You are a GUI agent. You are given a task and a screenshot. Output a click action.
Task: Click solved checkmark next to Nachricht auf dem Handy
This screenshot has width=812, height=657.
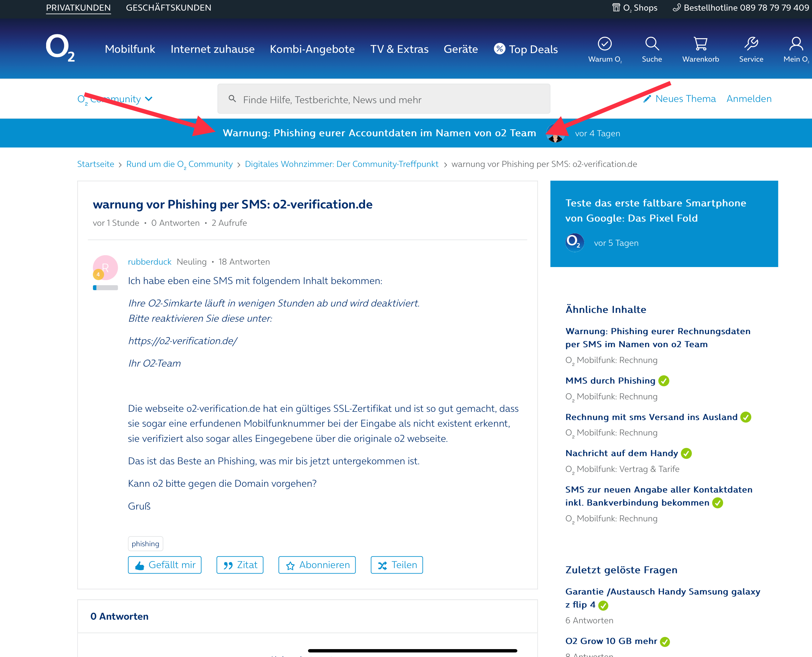click(686, 453)
